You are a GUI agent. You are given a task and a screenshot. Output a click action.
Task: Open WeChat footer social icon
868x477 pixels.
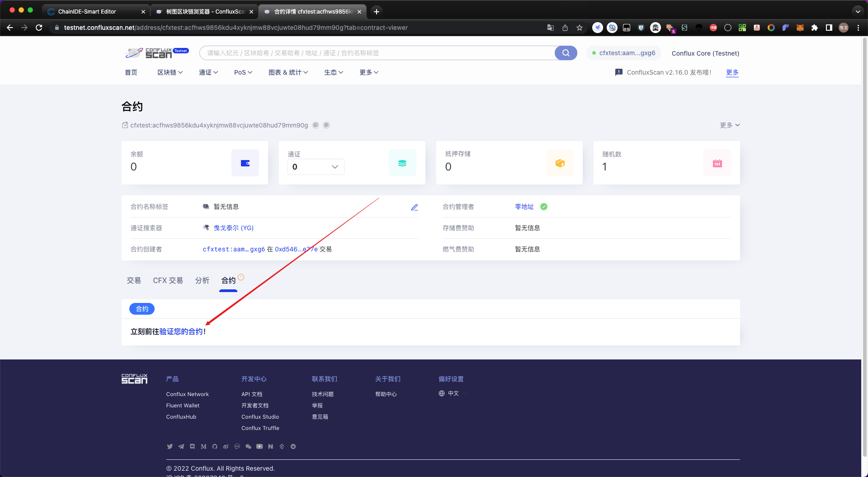pos(248,446)
